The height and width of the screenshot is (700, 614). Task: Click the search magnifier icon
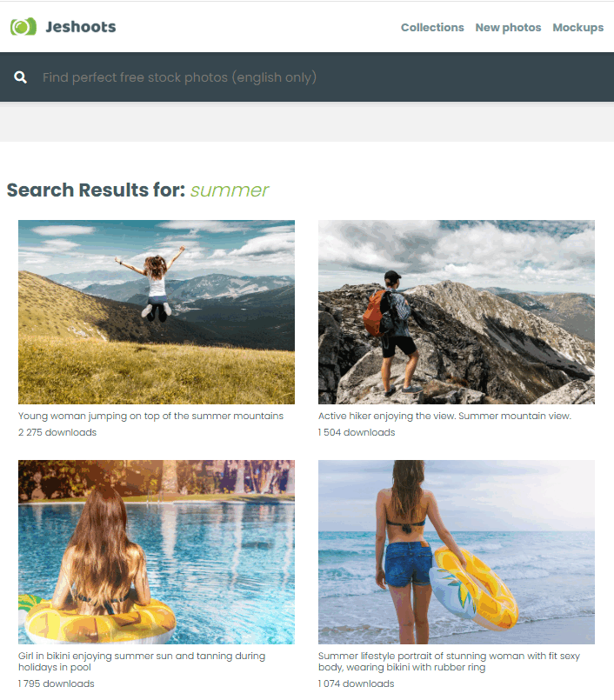click(x=20, y=77)
